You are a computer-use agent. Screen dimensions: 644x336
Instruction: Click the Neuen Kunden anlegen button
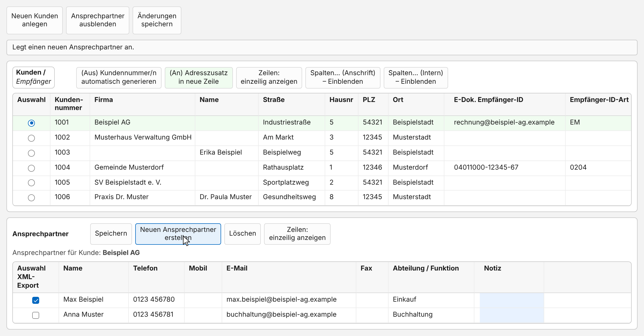(35, 20)
